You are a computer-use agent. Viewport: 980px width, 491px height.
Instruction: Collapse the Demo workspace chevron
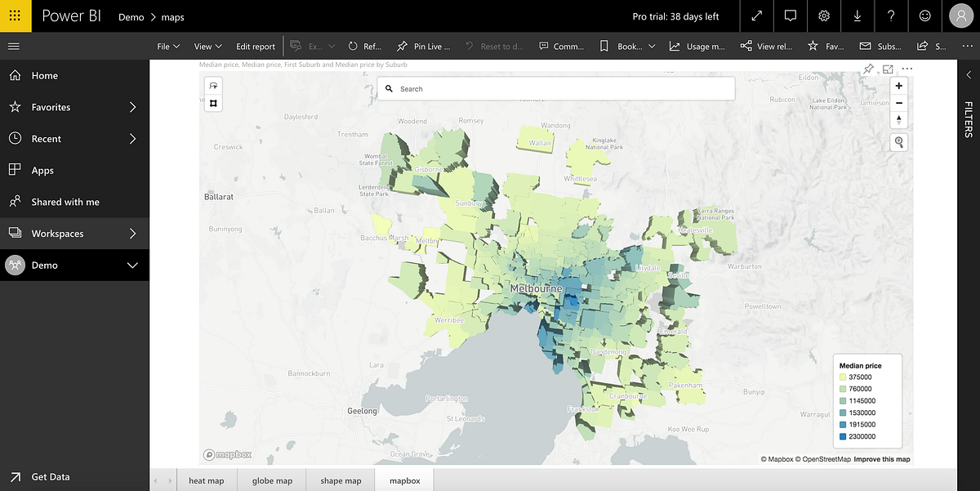[133, 265]
